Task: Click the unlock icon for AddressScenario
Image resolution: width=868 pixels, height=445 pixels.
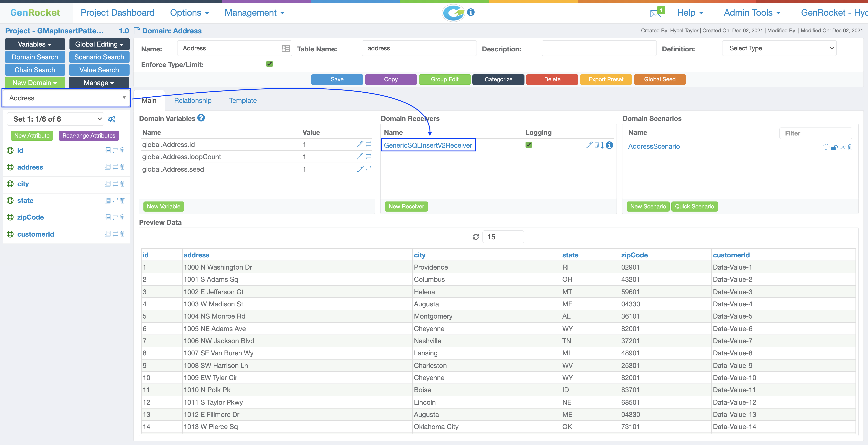Action: pos(834,147)
